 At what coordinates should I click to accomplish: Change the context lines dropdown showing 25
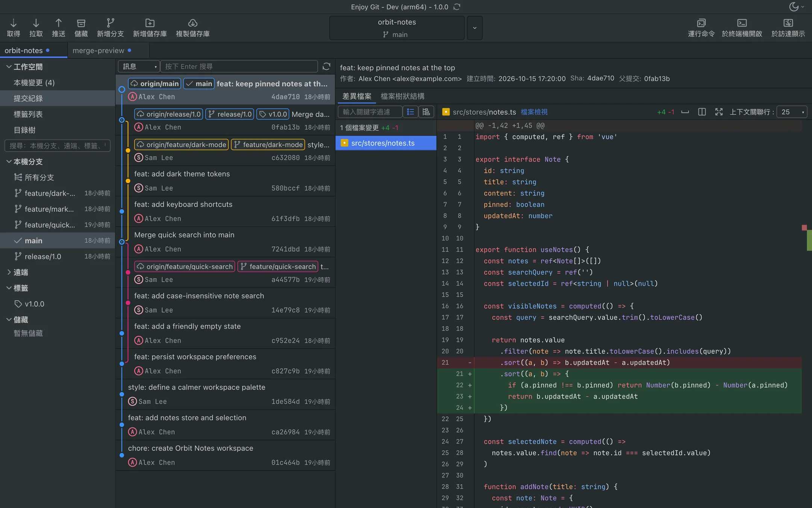(x=792, y=112)
